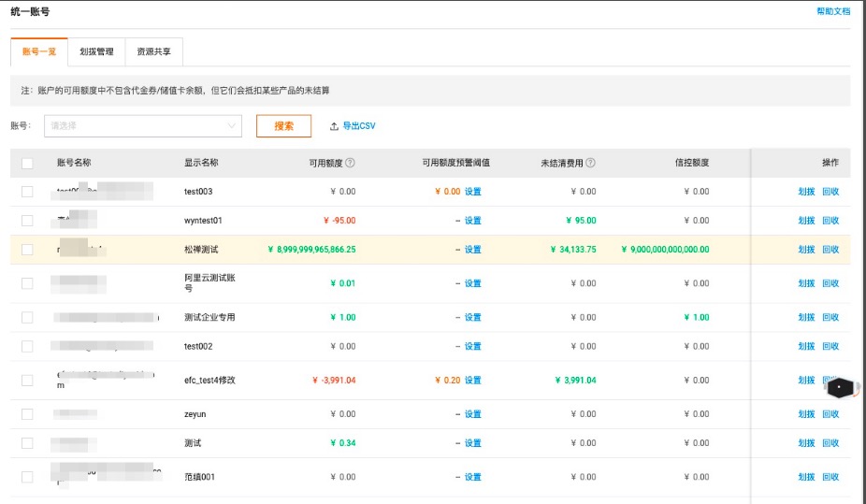Export the list via 导出CSV
The image size is (866, 504).
click(359, 126)
